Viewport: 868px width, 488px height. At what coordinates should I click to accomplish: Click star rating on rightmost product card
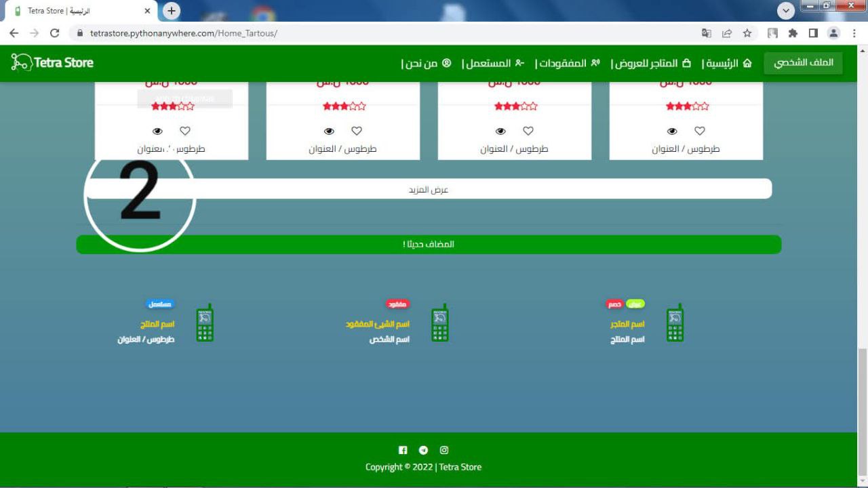pyautogui.click(x=688, y=106)
